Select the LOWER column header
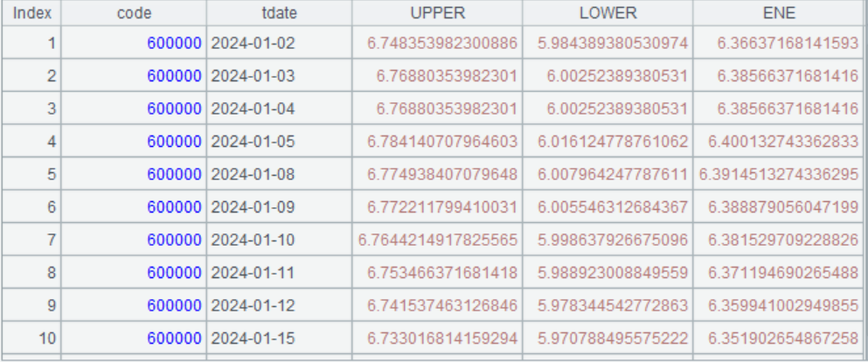 tap(608, 13)
